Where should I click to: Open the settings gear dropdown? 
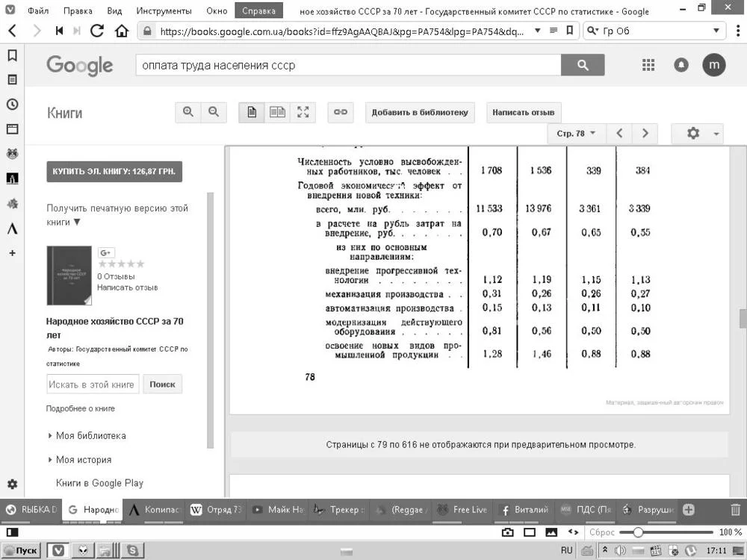(x=695, y=133)
